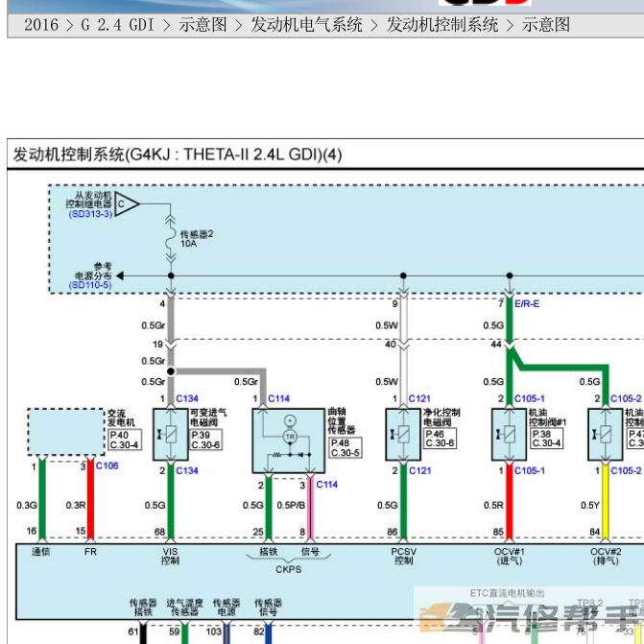Click the 0.5Y yellow wire

(606, 502)
